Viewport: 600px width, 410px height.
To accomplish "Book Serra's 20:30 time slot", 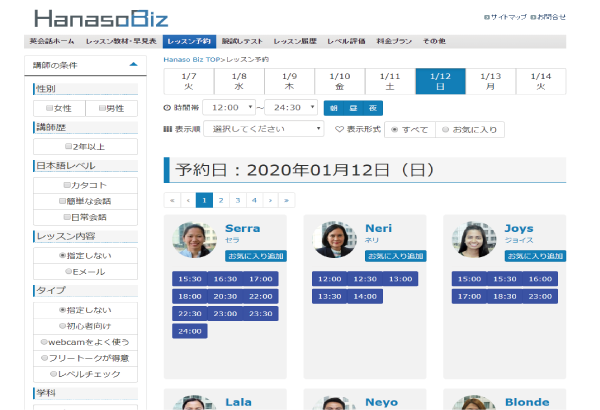I will tap(225, 296).
